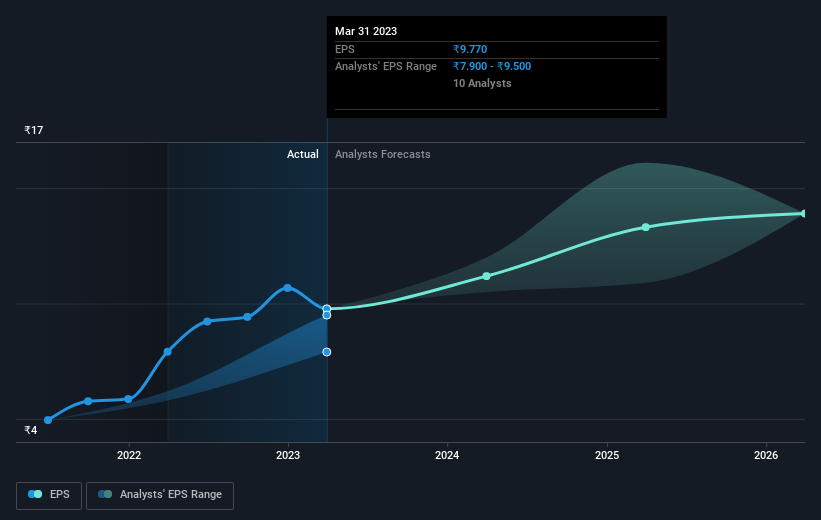Viewport: 821px width, 520px height.
Task: Click the Analysts' EPS Range legend color icon
Action: [105, 494]
